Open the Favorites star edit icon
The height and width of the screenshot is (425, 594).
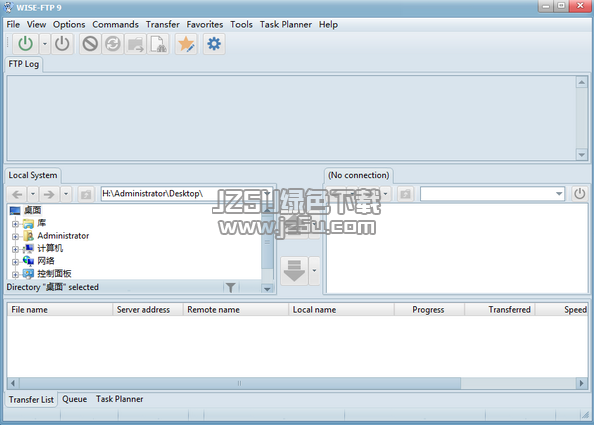(186, 44)
